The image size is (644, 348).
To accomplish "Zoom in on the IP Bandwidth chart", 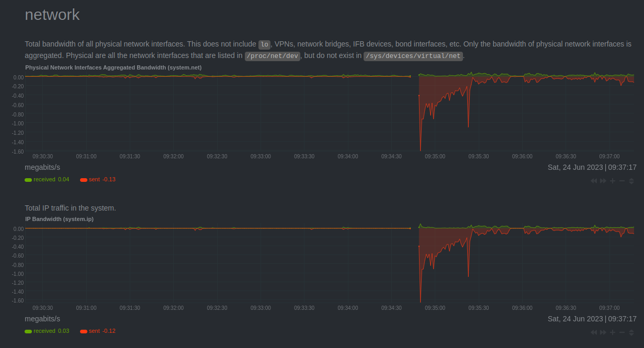I will click(613, 332).
